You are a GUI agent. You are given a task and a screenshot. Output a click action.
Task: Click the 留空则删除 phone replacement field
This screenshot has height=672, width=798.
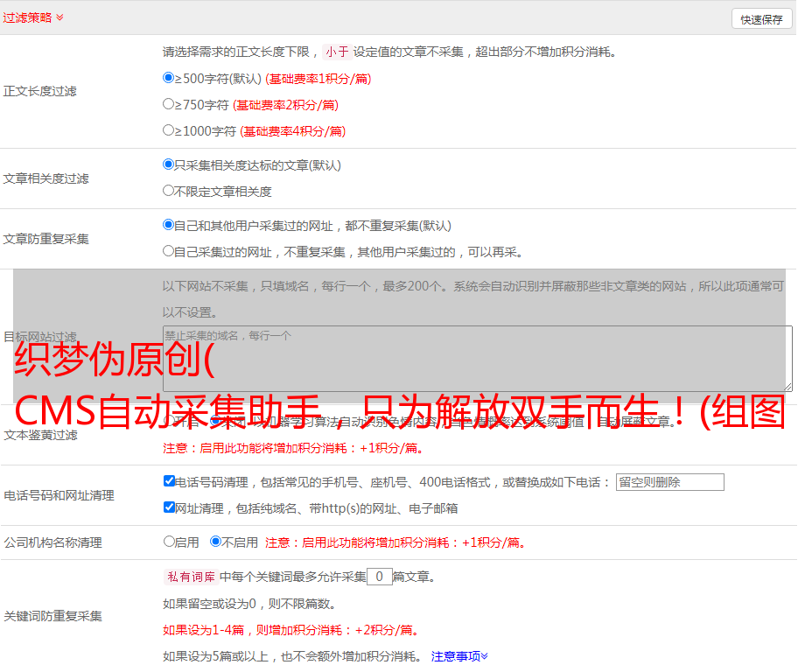(x=669, y=482)
